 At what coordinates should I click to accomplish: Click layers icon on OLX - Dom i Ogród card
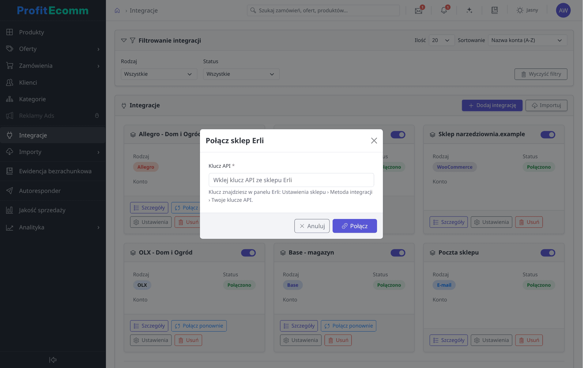point(133,253)
